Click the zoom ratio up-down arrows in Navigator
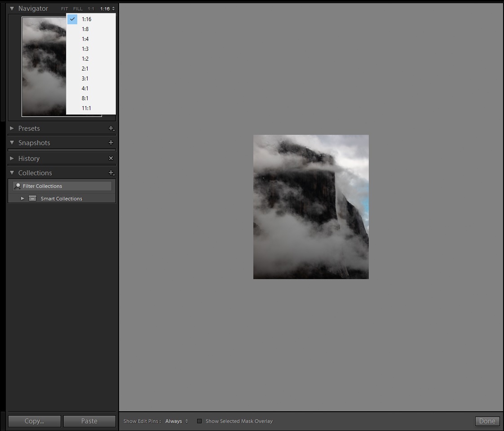Viewport: 504px width, 431px height. (114, 9)
